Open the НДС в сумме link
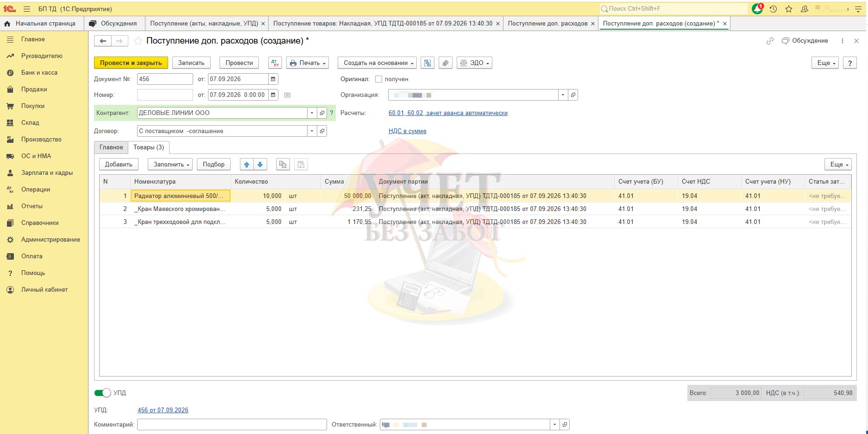This screenshot has height=434, width=868. coord(408,131)
